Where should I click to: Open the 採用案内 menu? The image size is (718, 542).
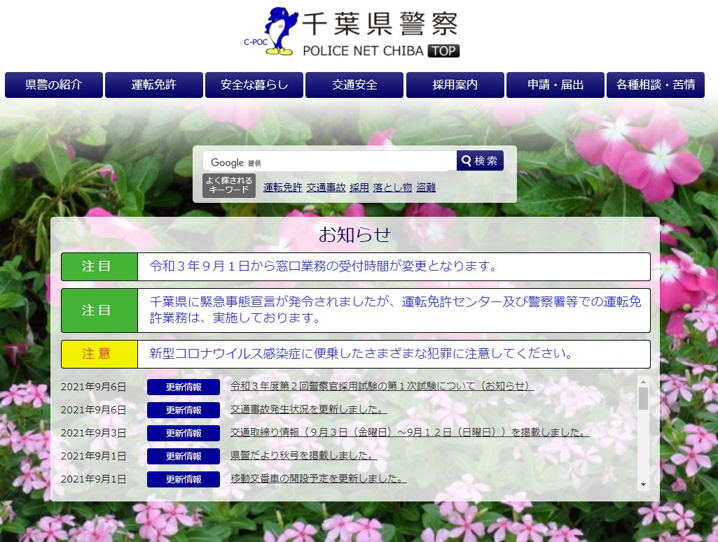point(455,85)
